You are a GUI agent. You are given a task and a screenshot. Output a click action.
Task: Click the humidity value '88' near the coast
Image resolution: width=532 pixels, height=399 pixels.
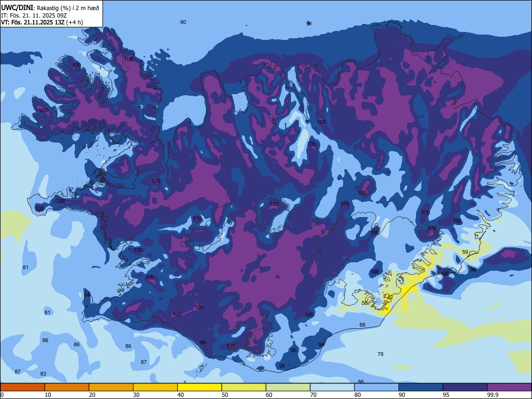tap(362, 325)
